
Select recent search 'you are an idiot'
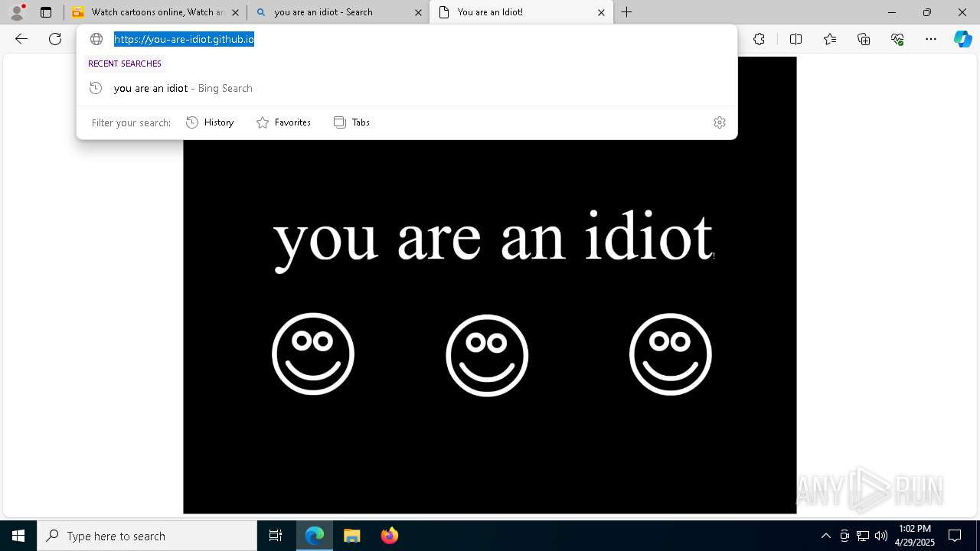click(407, 88)
